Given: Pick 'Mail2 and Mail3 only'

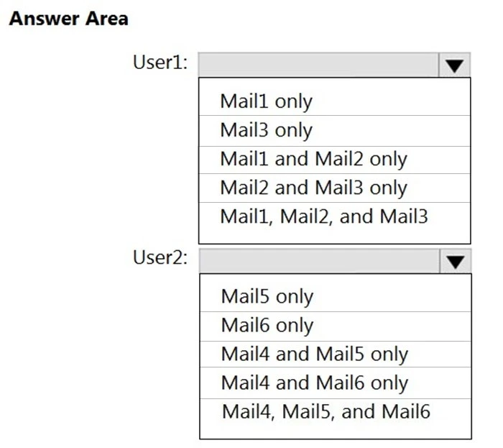Looking at the screenshot, I should (313, 188).
